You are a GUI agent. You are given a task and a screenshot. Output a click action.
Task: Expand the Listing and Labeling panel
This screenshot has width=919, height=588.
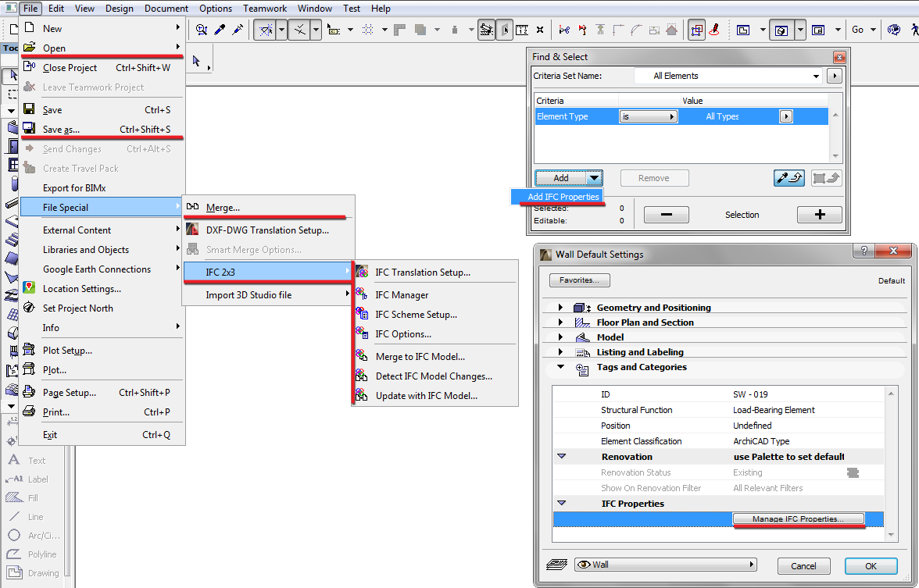click(560, 352)
